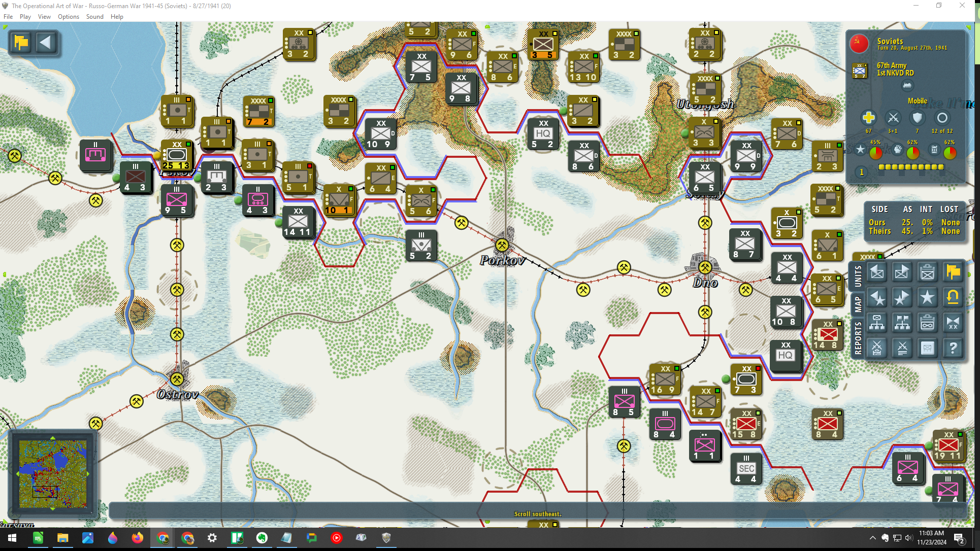Image resolution: width=980 pixels, height=551 pixels.
Task: Click circle movement allowance icon
Action: pyautogui.click(x=942, y=118)
